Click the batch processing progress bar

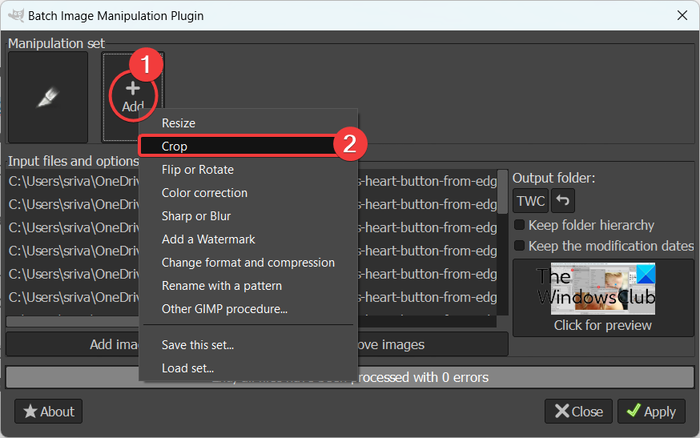(x=350, y=378)
